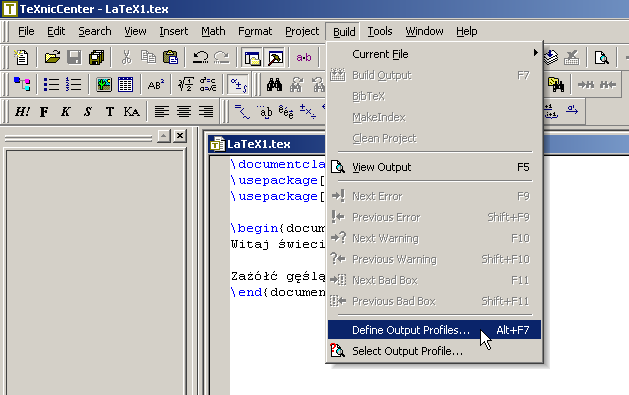Click the Copy icon in the toolbar

(148, 57)
